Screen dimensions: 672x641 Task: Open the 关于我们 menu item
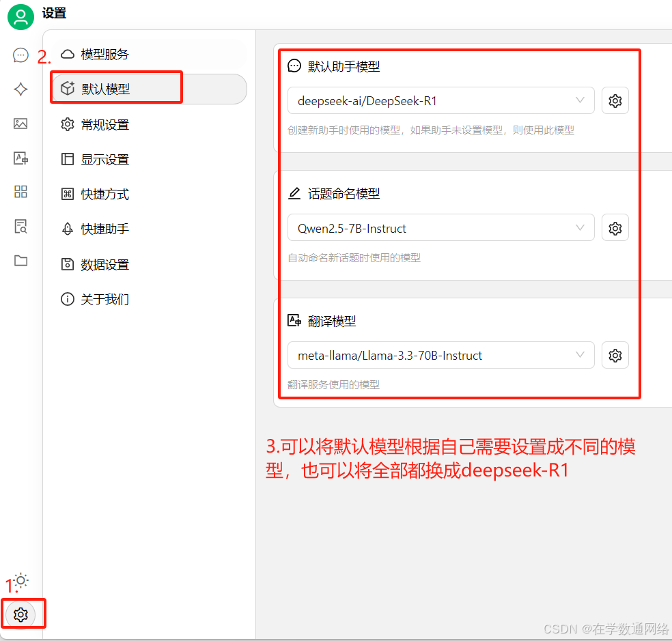[x=148, y=299]
